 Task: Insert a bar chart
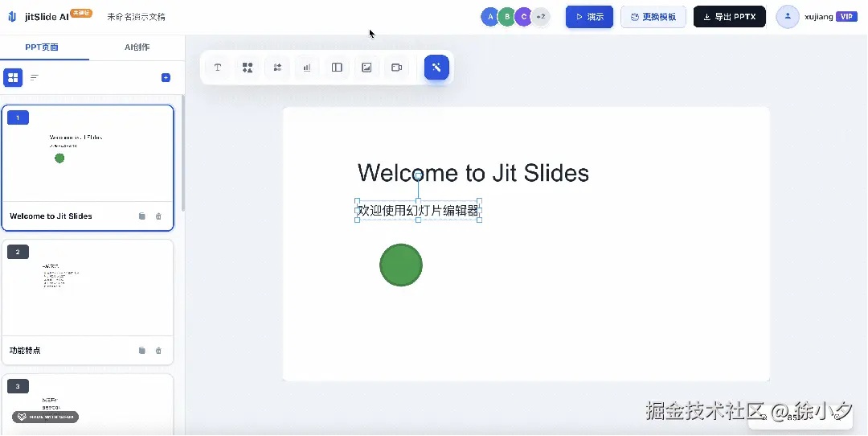point(307,68)
